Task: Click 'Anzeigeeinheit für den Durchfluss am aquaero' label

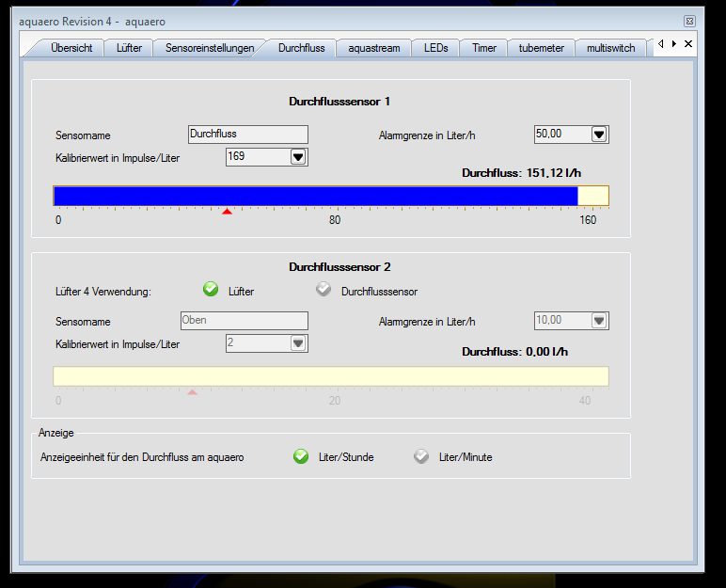Action: (x=142, y=457)
